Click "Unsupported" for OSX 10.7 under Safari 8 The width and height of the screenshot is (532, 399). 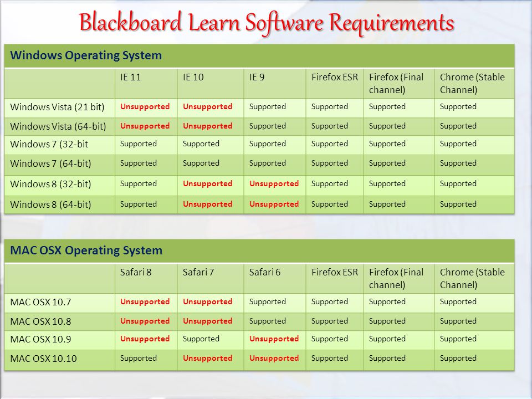(x=145, y=302)
